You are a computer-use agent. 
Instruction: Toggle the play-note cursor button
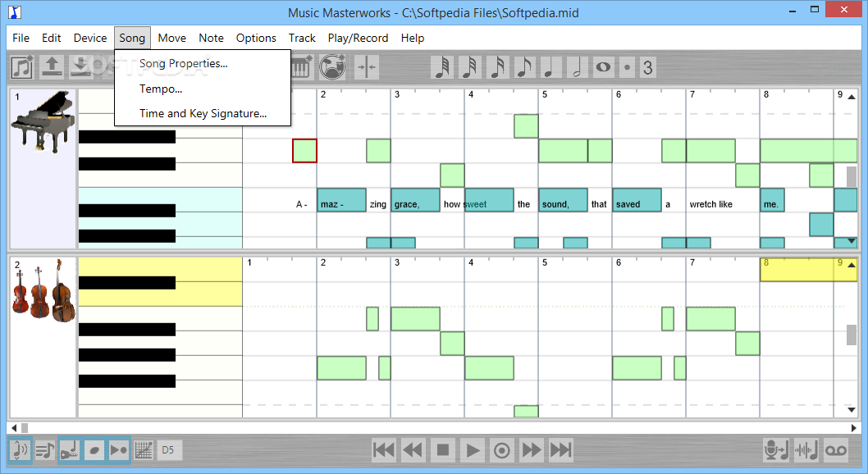(118, 450)
